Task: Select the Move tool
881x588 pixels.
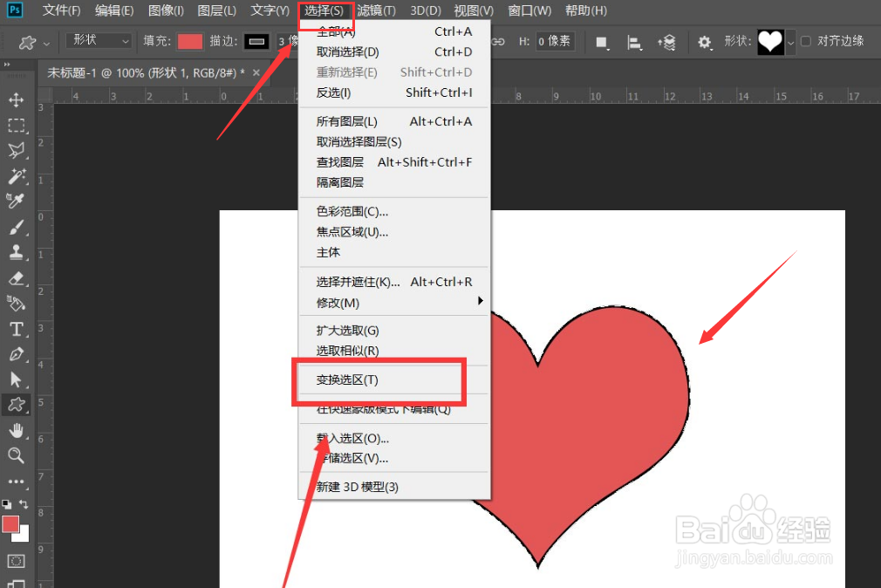Action: coord(16,99)
